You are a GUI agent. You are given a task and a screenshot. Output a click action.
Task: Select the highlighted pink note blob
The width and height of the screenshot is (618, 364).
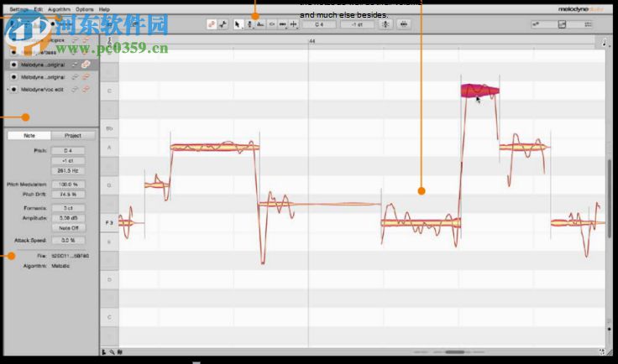click(480, 91)
